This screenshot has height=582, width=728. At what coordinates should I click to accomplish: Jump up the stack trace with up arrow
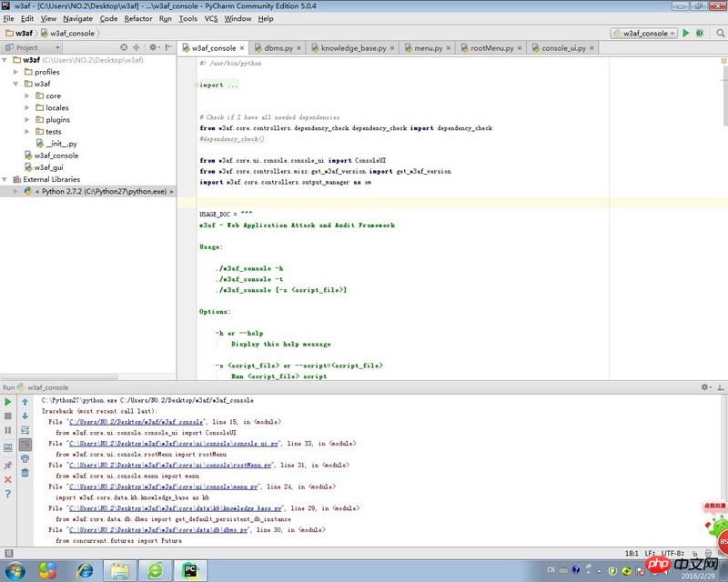[x=25, y=401]
